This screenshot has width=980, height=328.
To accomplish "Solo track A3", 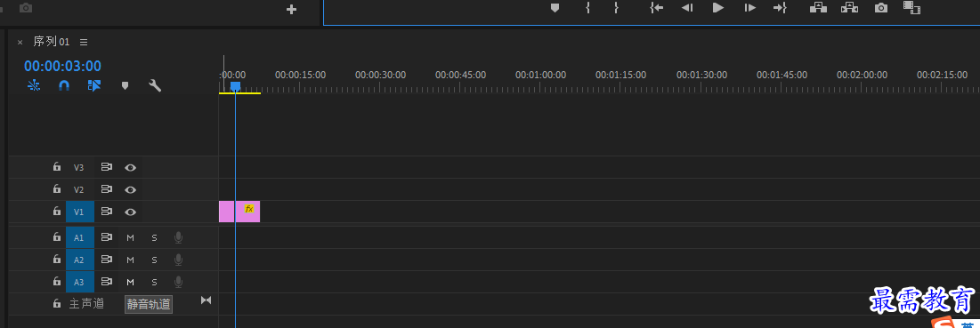I will click(154, 283).
